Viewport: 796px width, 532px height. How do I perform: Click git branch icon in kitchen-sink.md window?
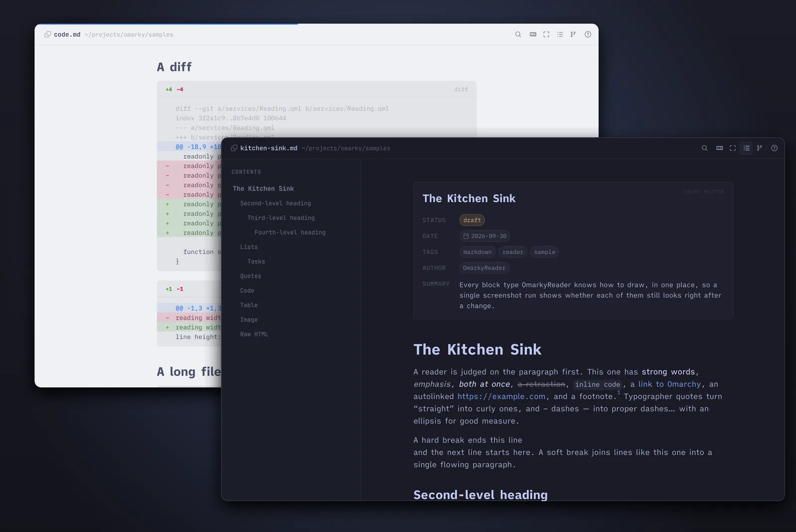click(760, 148)
